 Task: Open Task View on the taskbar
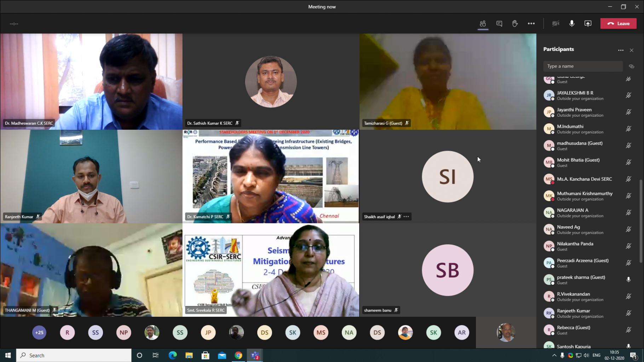(x=155, y=355)
